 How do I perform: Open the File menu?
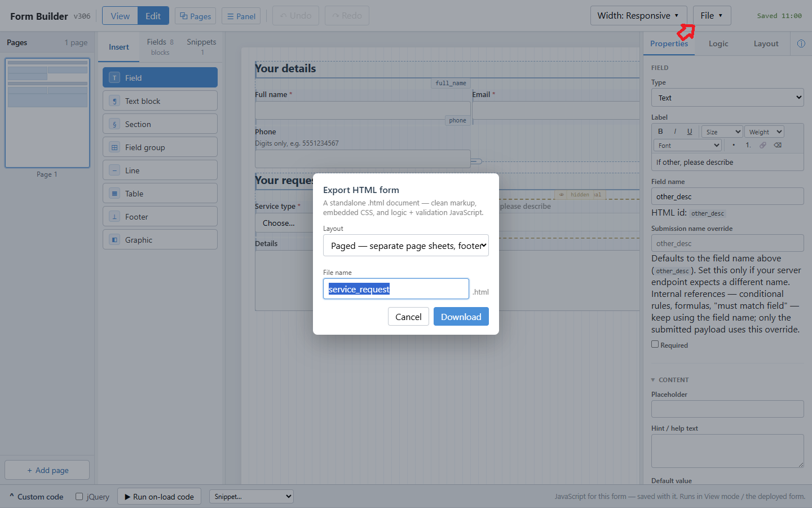712,16
